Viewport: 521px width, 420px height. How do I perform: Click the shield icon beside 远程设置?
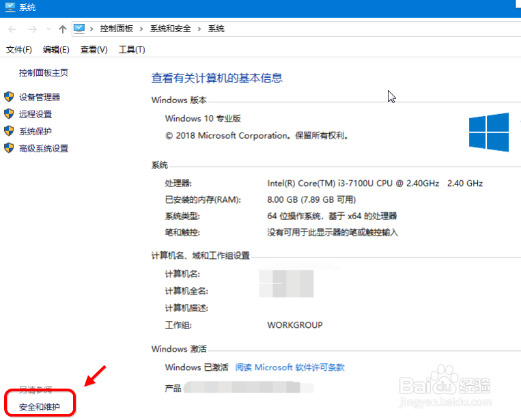(9, 113)
